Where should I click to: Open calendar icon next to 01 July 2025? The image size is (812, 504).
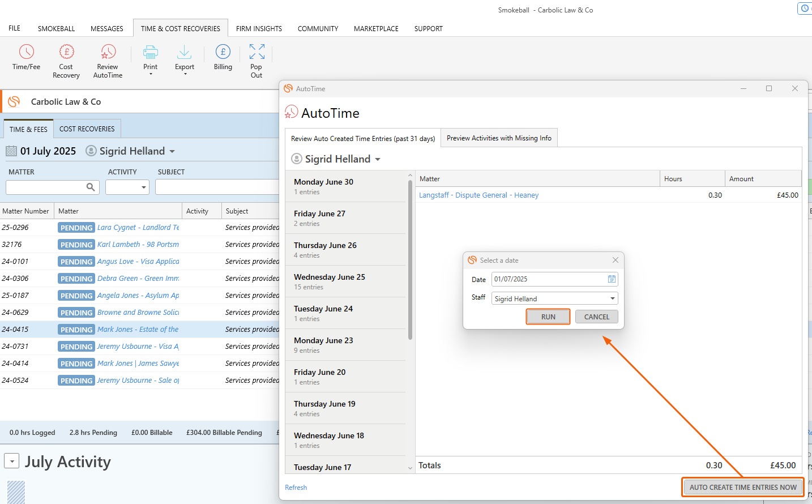coord(11,151)
